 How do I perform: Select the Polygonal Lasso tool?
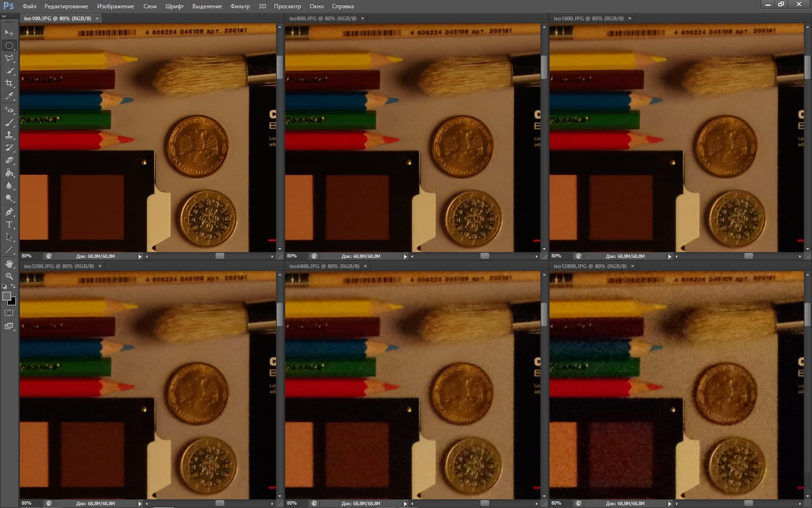tap(9, 58)
